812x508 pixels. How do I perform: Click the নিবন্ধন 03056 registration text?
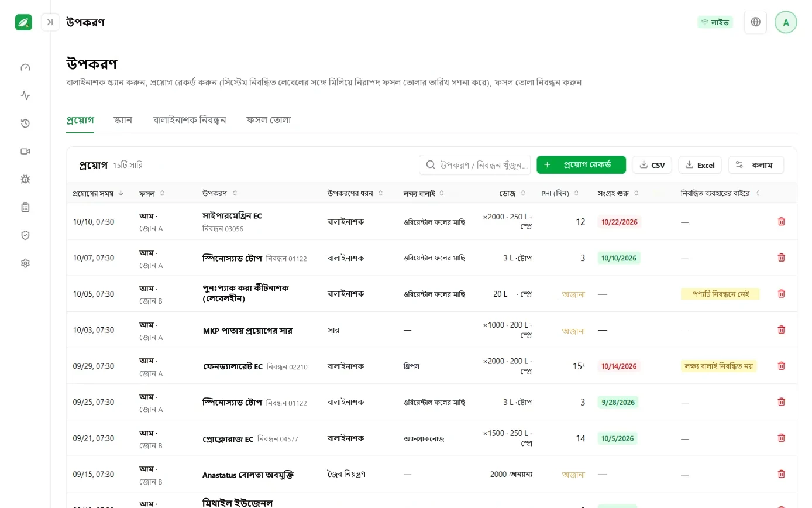tap(223, 229)
